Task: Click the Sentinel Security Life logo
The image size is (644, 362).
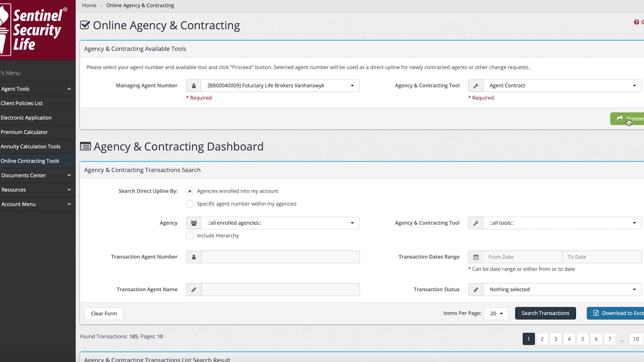Action: click(x=34, y=29)
